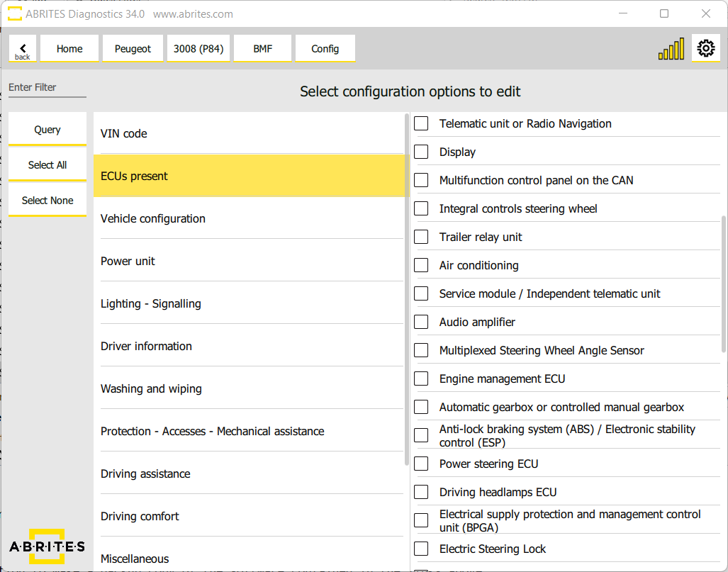The image size is (728, 572).
Task: Check Anti-lock braking system (ABS) / ESP
Action: click(x=421, y=435)
